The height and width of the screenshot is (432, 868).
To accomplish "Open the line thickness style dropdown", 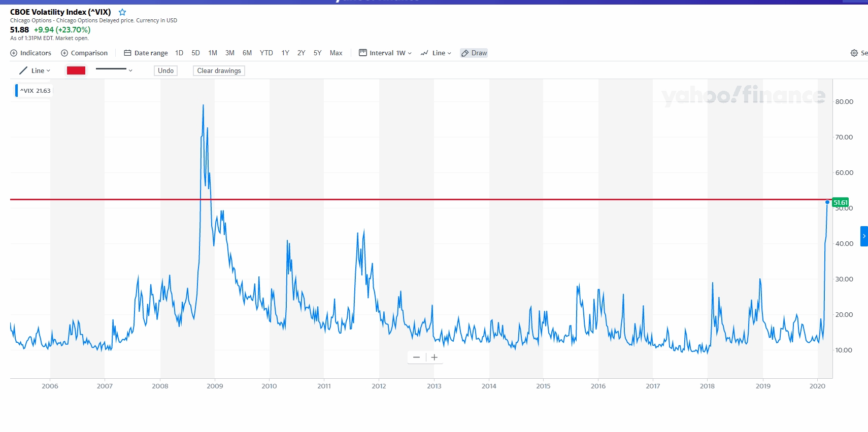I will 114,70.
